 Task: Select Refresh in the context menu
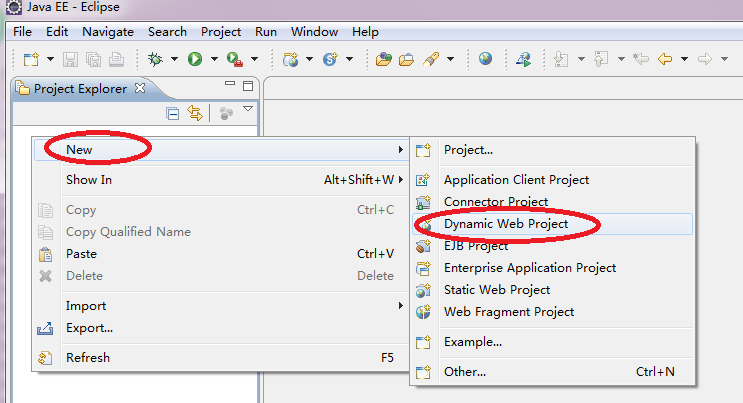[222, 357]
